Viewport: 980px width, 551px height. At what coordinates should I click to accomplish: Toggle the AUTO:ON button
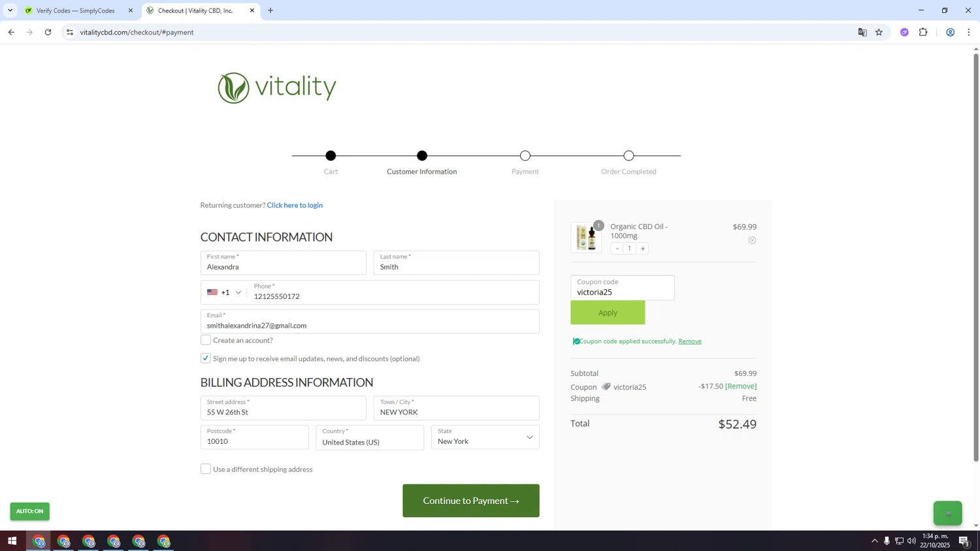pos(29,511)
